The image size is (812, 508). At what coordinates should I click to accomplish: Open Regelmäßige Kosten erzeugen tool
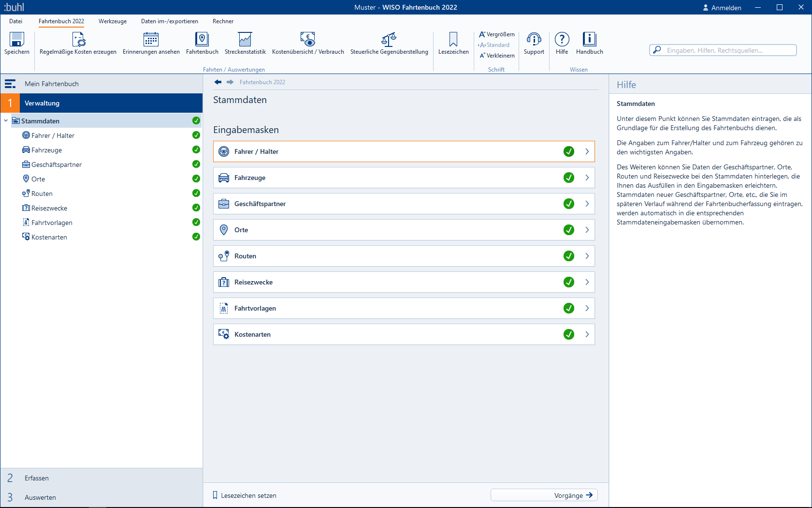click(x=78, y=40)
